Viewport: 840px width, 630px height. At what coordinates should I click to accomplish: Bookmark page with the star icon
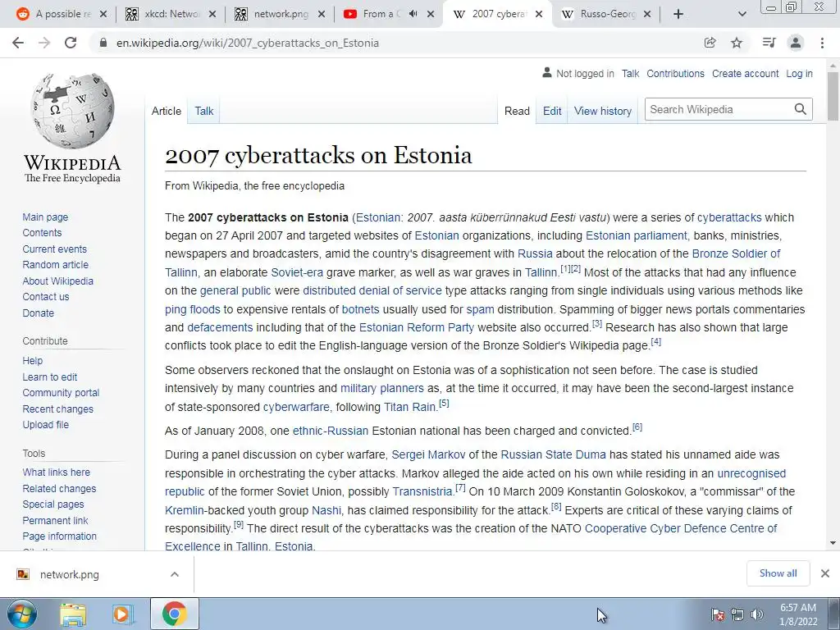click(x=737, y=43)
